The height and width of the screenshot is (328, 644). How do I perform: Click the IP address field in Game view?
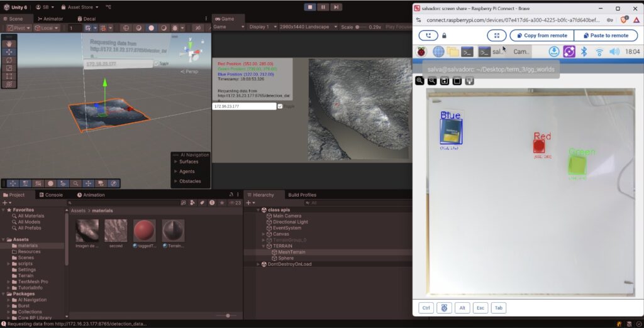coord(245,106)
